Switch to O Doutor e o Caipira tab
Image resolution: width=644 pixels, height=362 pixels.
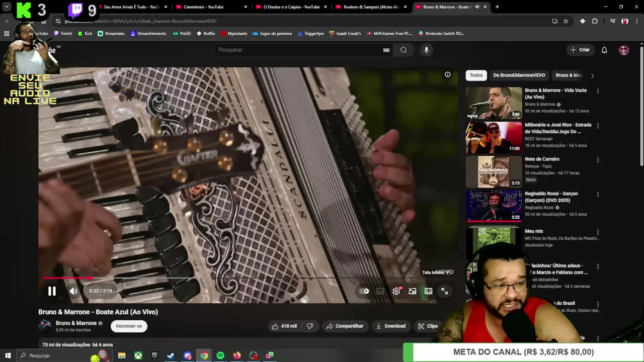click(x=292, y=7)
